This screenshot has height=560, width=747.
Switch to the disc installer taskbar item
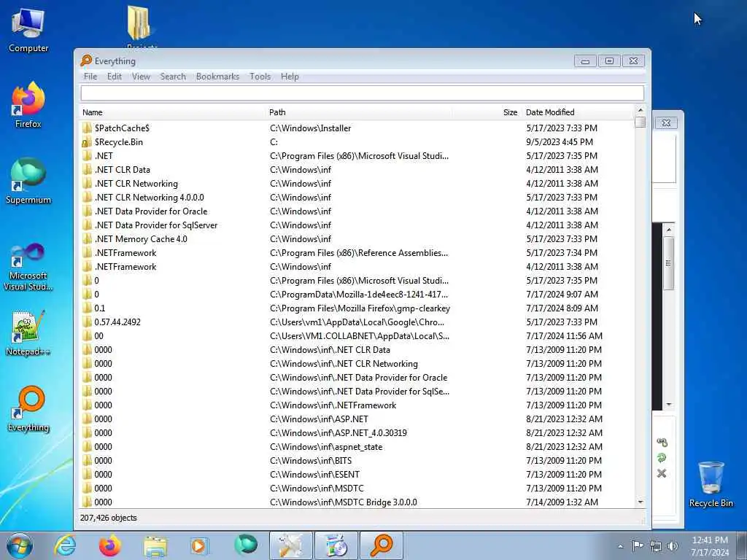[x=336, y=545]
